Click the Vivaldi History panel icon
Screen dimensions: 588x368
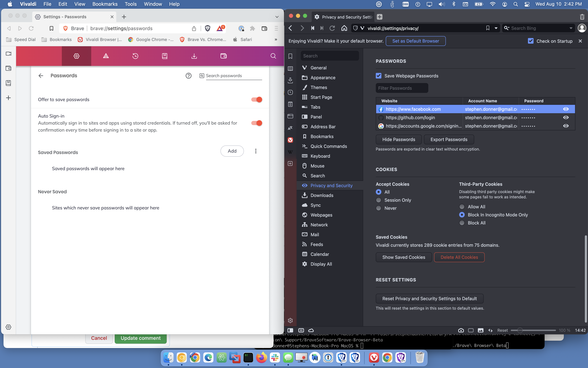pyautogui.click(x=290, y=92)
